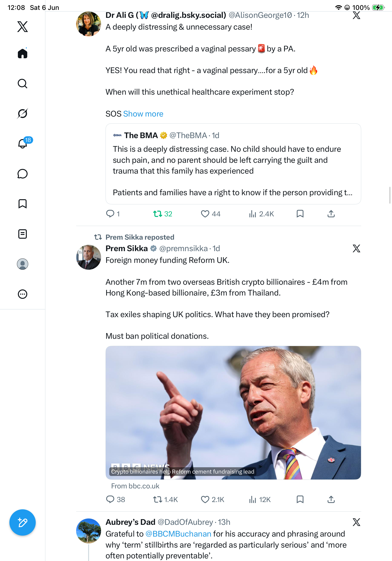Open the Profile avatar icon in sidebar
The width and height of the screenshot is (392, 561).
pos(23,264)
